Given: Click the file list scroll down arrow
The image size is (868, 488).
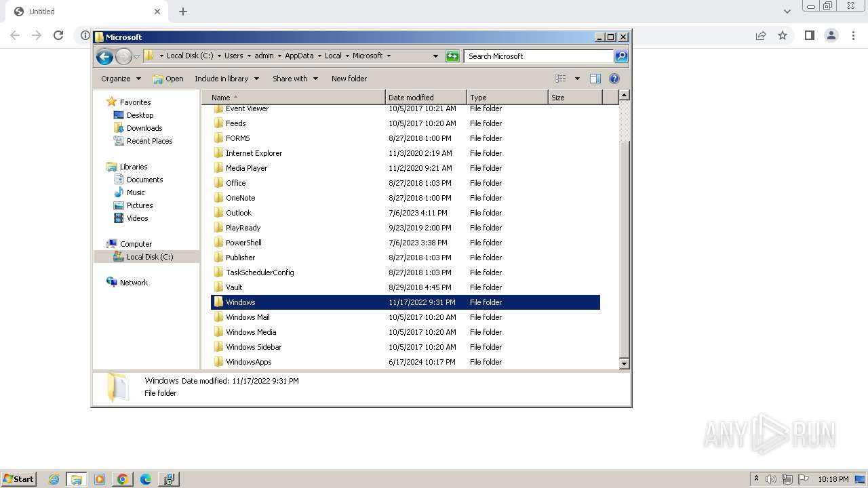Looking at the screenshot, I should [625, 364].
